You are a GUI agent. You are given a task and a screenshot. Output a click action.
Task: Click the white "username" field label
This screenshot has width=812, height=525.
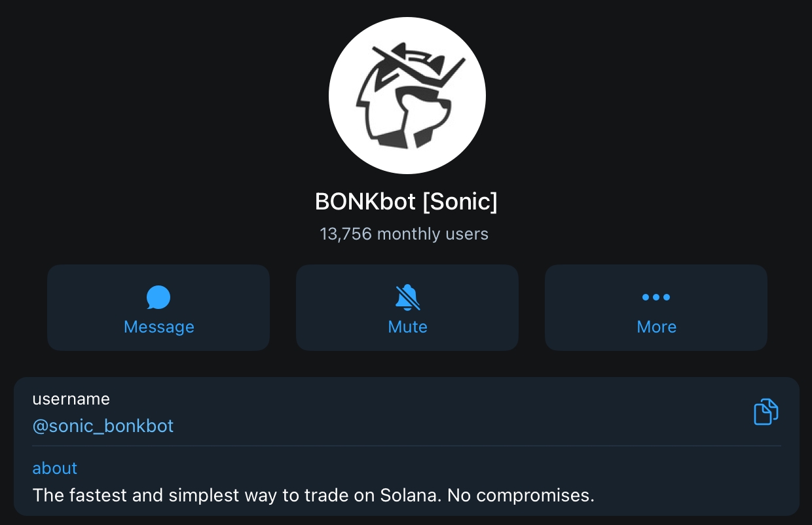pos(71,399)
